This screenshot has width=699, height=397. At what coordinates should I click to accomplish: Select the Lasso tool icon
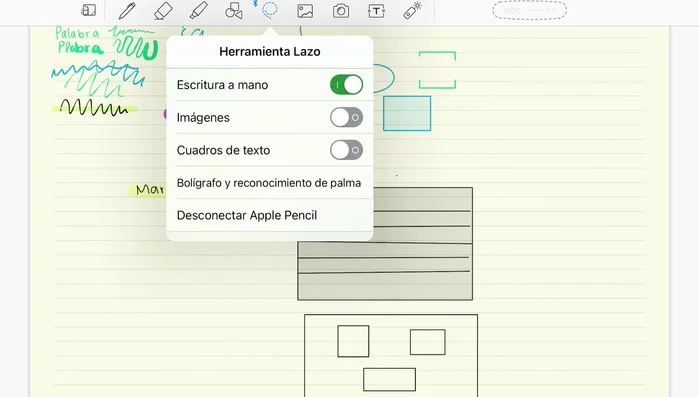click(x=269, y=10)
